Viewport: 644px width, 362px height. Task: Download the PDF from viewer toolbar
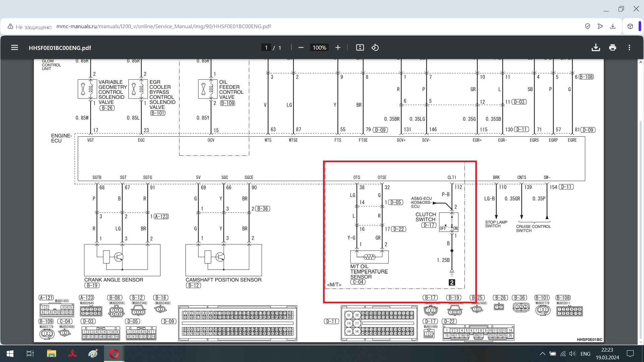(596, 48)
